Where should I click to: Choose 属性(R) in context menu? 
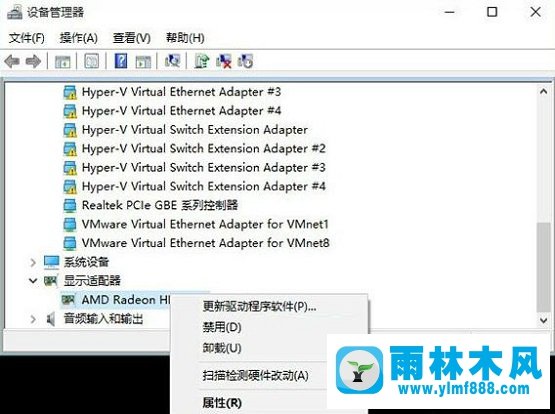(222, 403)
